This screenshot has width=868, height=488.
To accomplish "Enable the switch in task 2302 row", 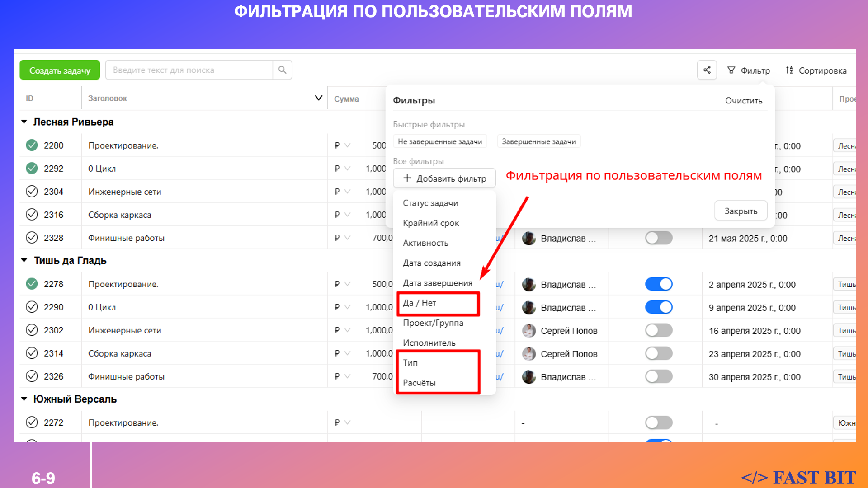I will click(658, 330).
